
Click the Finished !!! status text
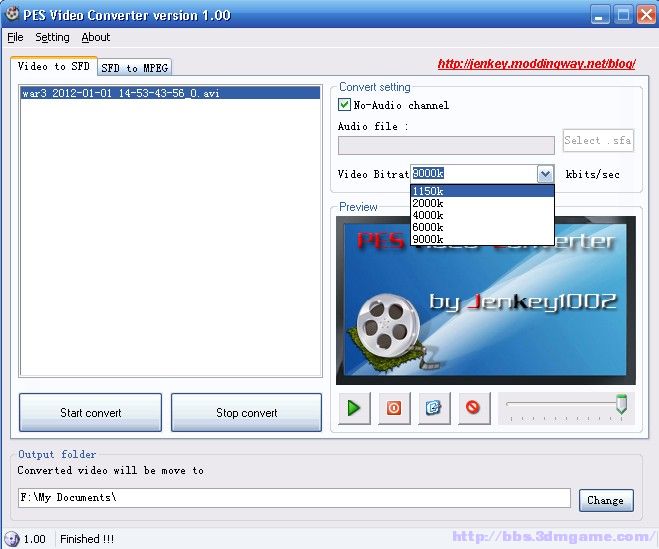(x=87, y=539)
